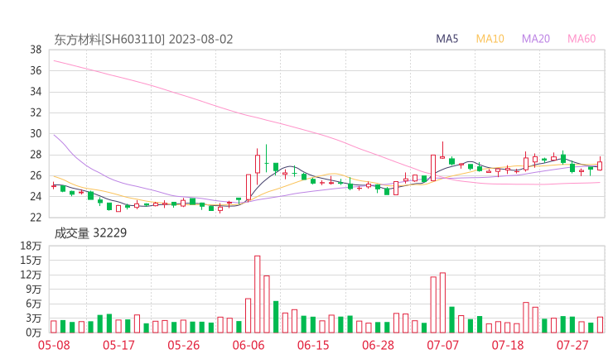
Task: Click the 05-26 date label
Action: pyautogui.click(x=184, y=345)
